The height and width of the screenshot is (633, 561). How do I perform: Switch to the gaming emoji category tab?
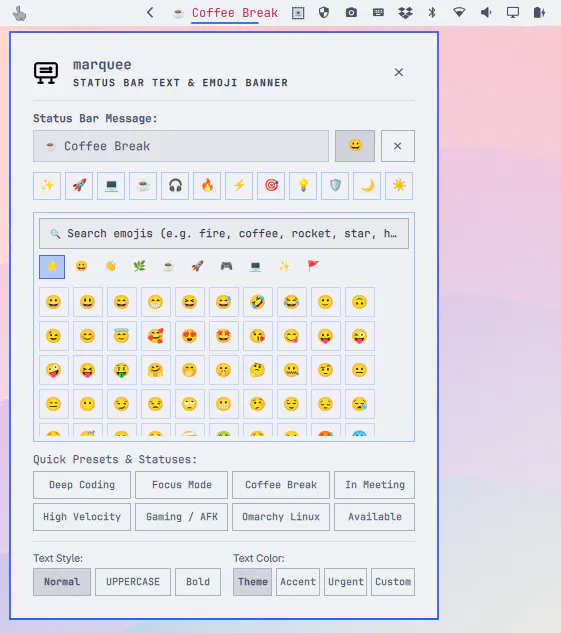pos(226,266)
